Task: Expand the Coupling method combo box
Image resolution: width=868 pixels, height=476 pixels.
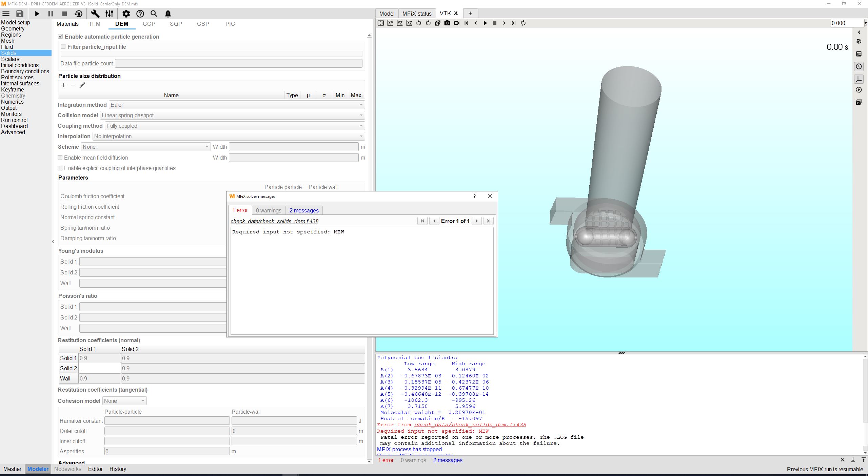Action: coord(235,126)
